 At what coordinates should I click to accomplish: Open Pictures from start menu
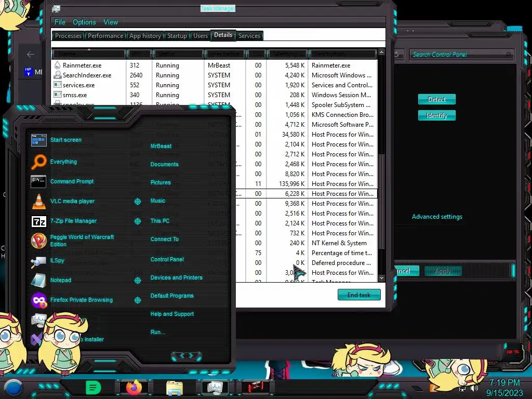point(161,182)
